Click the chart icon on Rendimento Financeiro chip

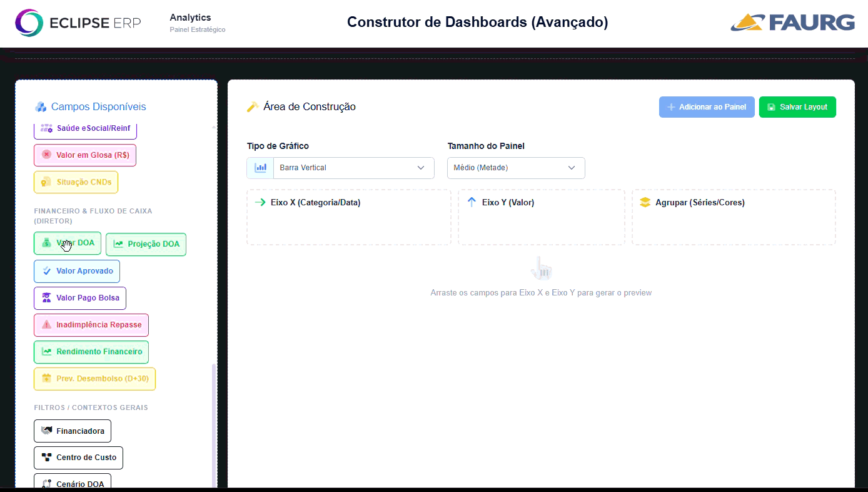pos(46,352)
